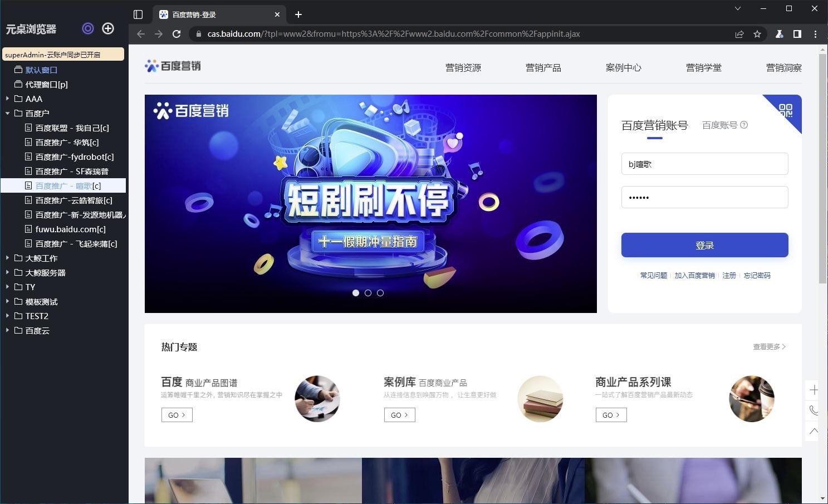Click floating plus icon on right

(814, 390)
